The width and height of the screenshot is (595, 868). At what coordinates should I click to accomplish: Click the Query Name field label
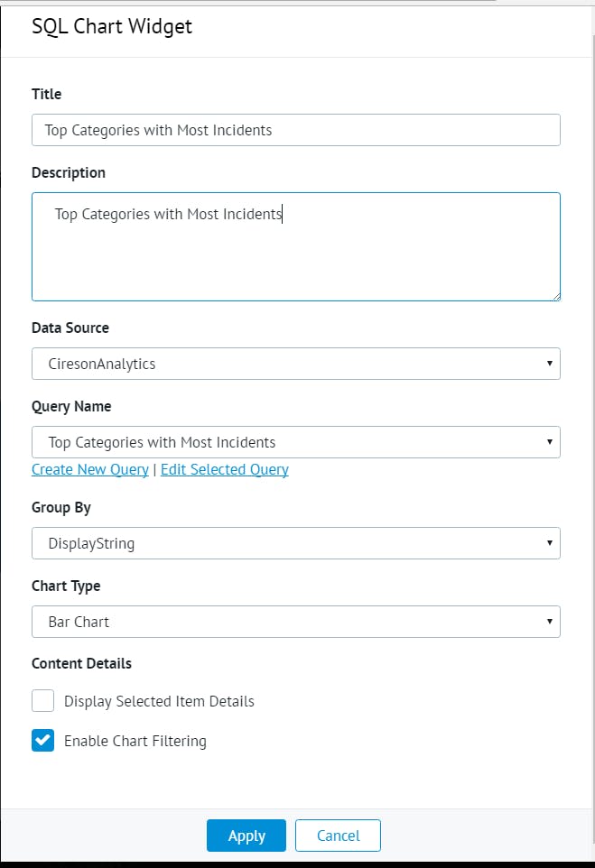pyautogui.click(x=71, y=406)
